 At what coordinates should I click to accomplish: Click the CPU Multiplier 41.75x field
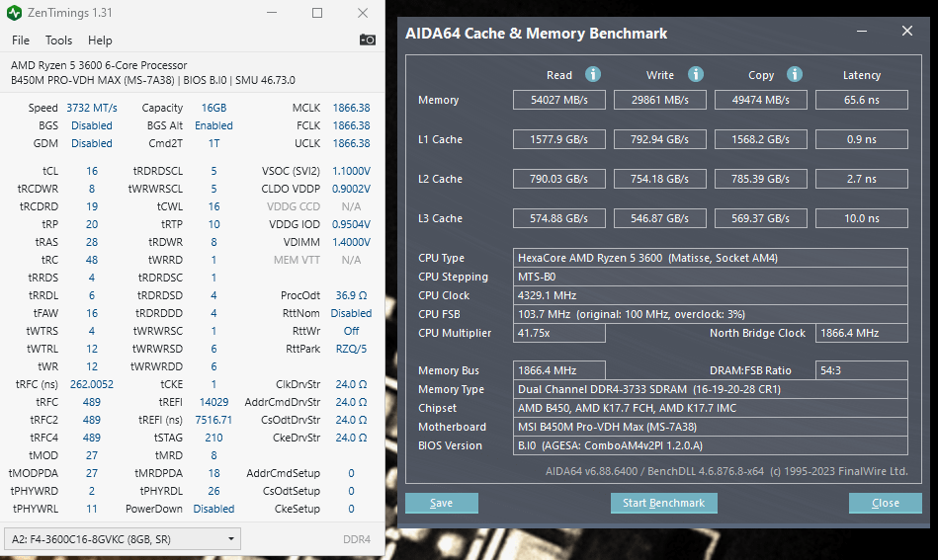(559, 333)
